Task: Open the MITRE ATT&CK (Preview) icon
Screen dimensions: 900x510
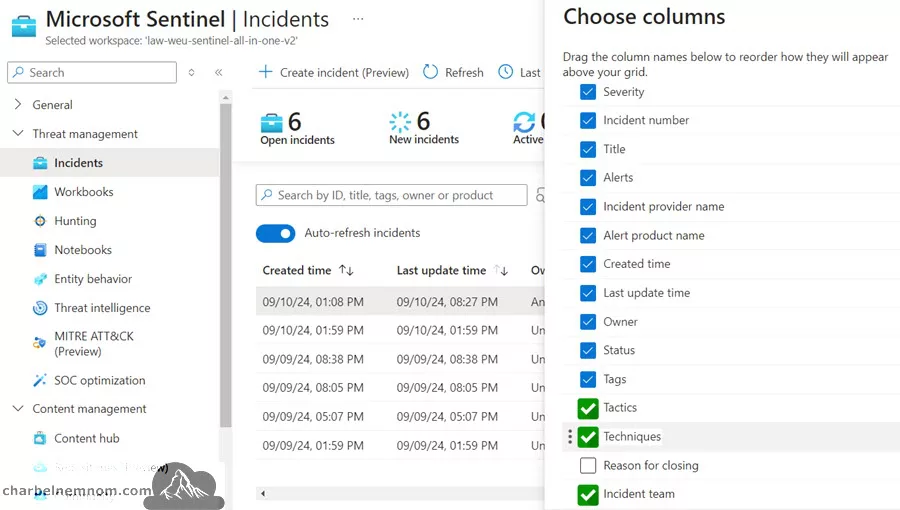Action: (39, 343)
